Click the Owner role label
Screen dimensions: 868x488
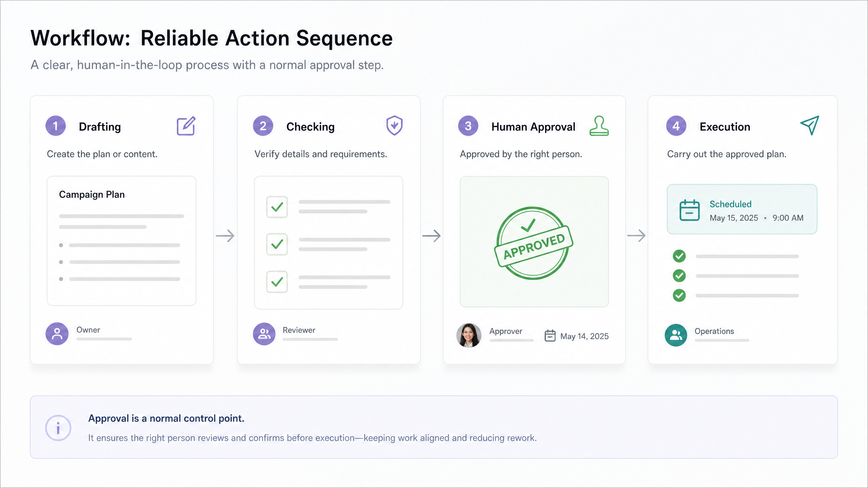coord(88,330)
